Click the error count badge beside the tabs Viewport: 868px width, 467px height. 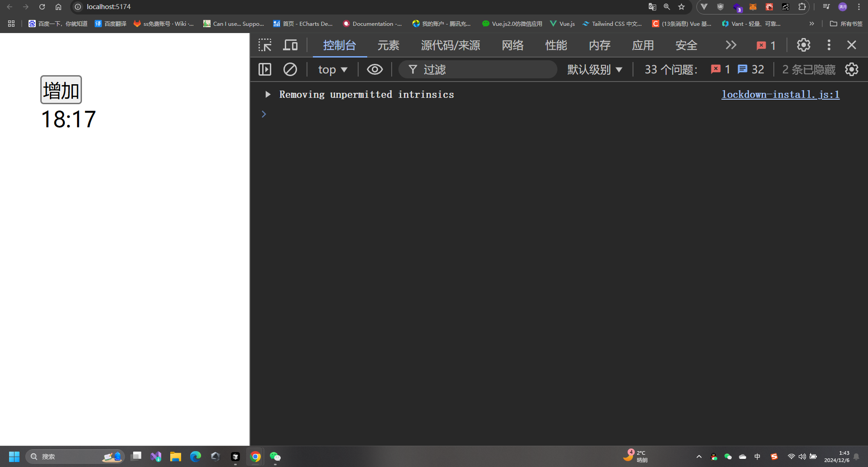766,45
